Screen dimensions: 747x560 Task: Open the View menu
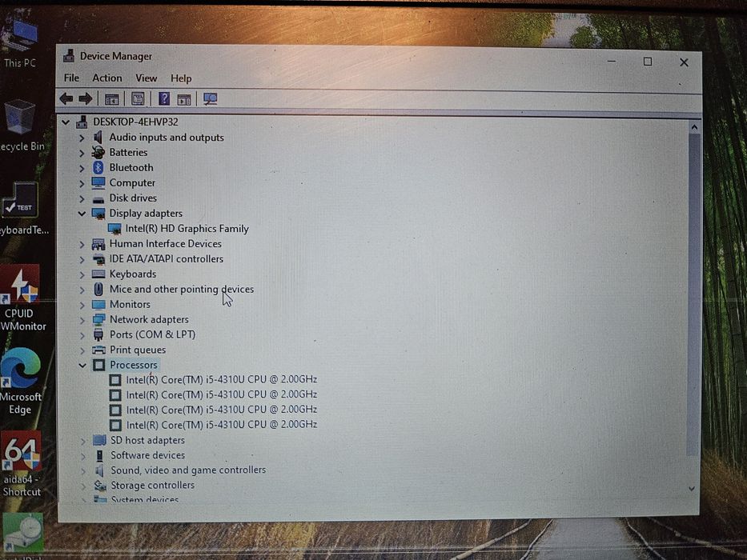click(147, 78)
